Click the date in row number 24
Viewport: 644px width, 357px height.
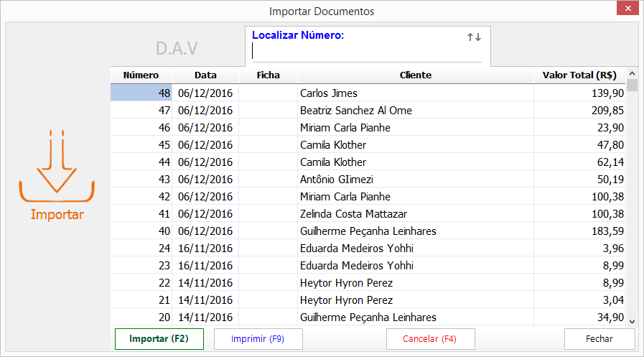(x=205, y=249)
